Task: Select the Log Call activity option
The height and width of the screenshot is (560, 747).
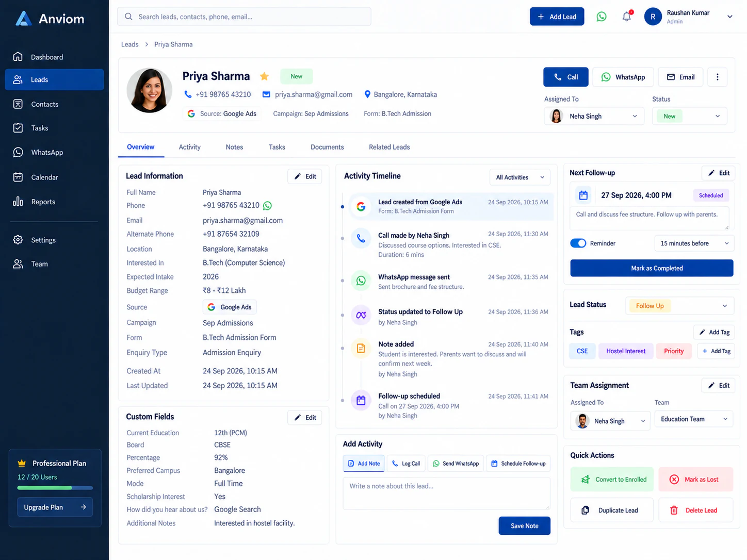Action: click(x=406, y=464)
